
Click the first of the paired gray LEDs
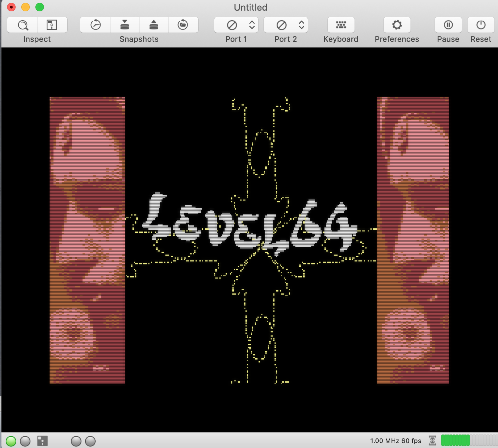pyautogui.click(x=76, y=441)
